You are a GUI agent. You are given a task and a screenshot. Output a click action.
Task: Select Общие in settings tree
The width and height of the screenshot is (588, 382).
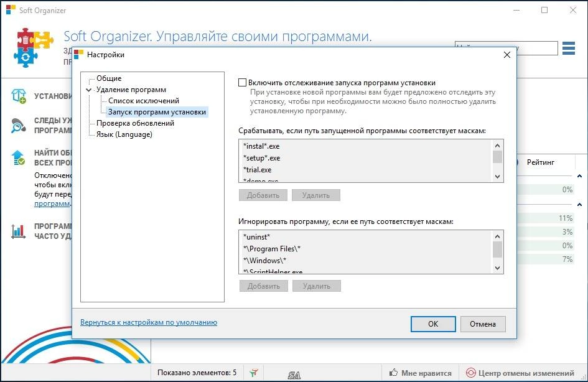tap(109, 78)
